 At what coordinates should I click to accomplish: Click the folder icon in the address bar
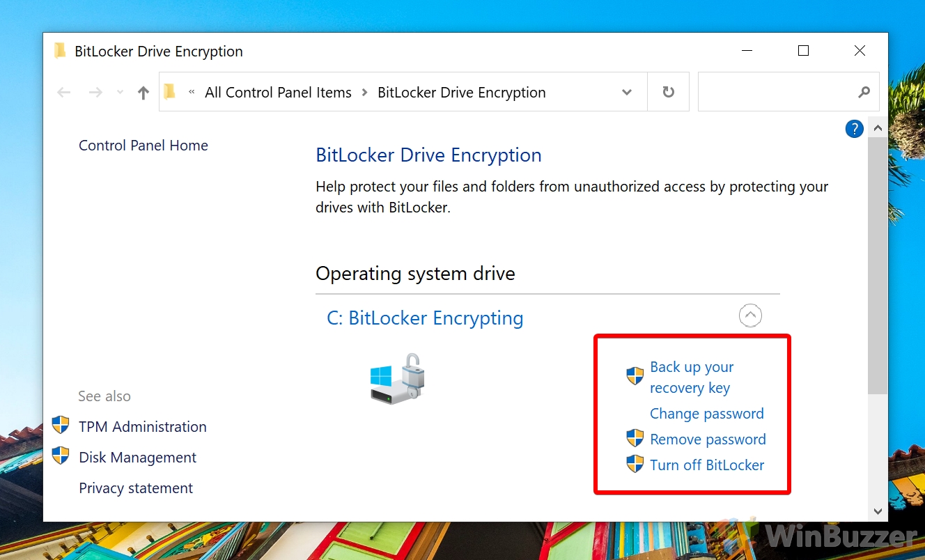coord(169,91)
